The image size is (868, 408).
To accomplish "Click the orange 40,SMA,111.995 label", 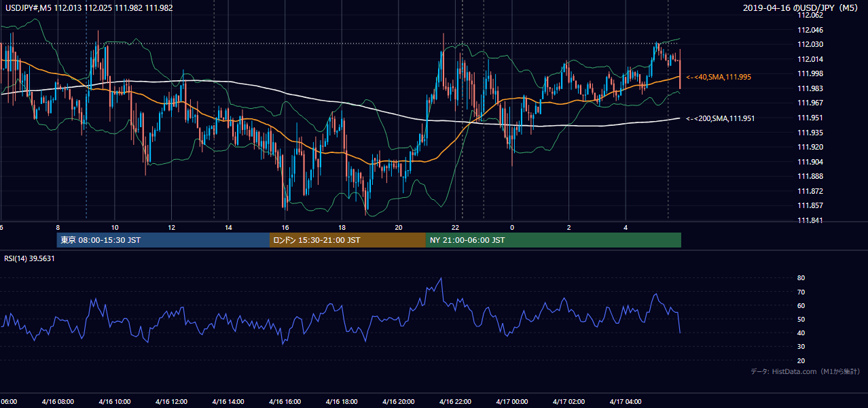I will tap(718, 78).
